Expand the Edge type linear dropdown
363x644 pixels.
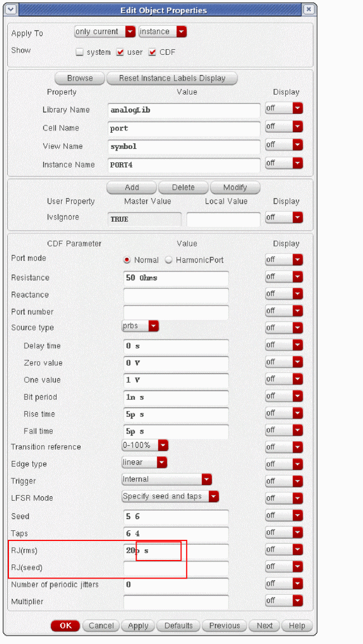point(145,463)
